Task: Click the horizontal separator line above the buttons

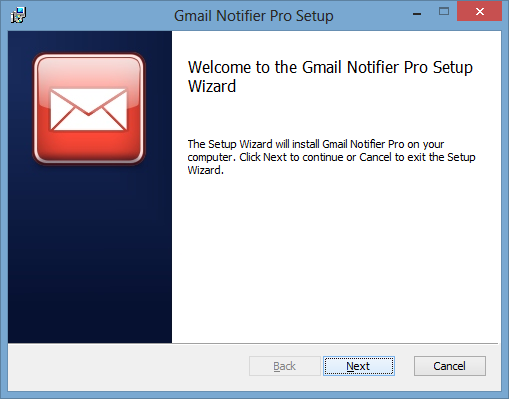Action: tap(253, 343)
